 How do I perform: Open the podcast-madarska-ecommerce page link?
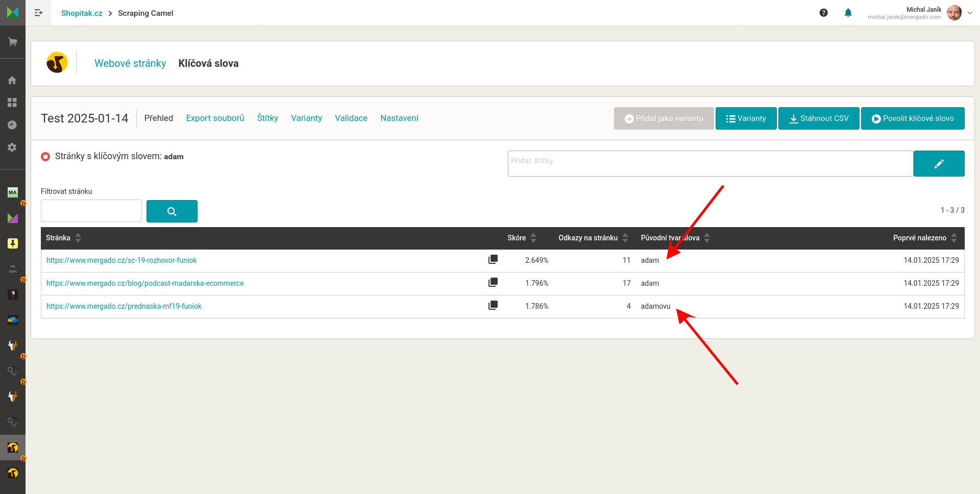(x=145, y=283)
